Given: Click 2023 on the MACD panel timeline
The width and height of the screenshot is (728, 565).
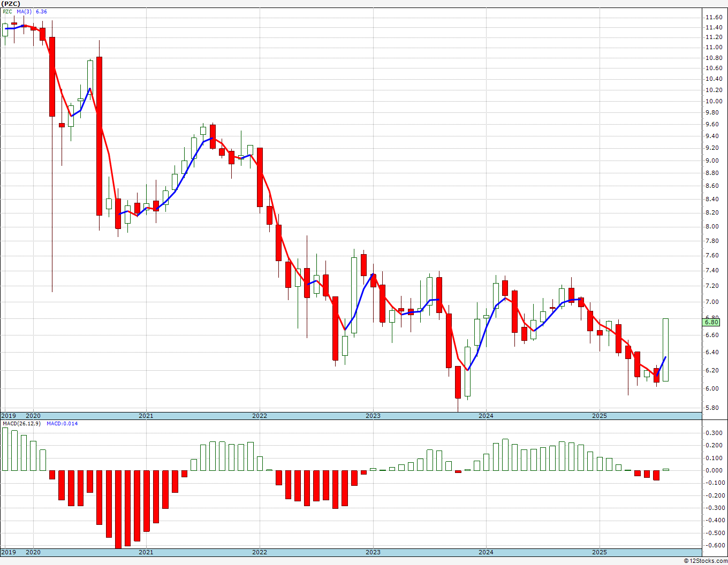Looking at the screenshot, I should (x=373, y=553).
